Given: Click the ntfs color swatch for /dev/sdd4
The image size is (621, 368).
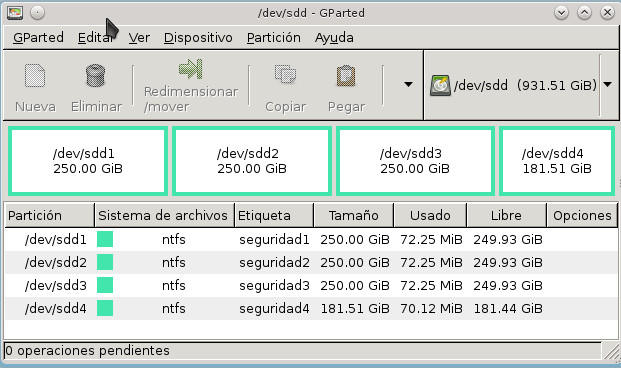Looking at the screenshot, I should coord(105,308).
